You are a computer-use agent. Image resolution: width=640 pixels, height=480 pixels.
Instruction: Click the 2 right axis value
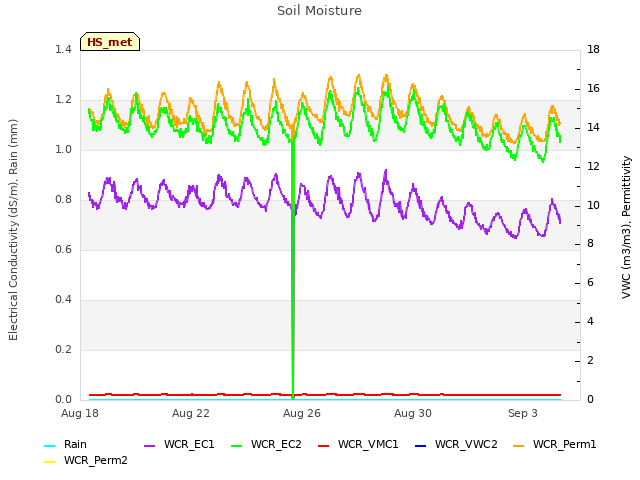tap(590, 361)
